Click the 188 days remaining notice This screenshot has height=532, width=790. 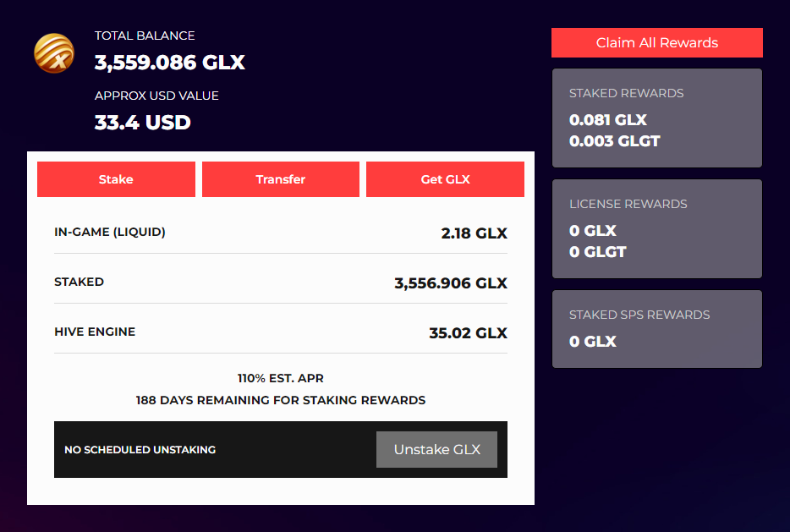pyautogui.click(x=280, y=400)
